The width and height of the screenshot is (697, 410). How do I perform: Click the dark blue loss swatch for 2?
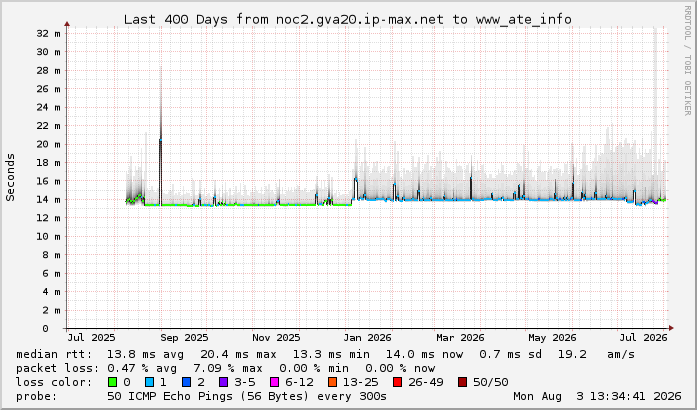point(187,382)
